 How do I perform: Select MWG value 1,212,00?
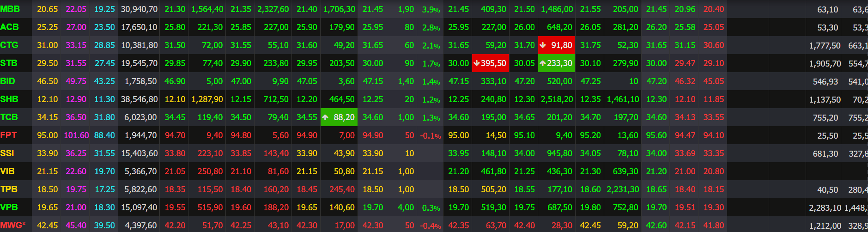825,226
